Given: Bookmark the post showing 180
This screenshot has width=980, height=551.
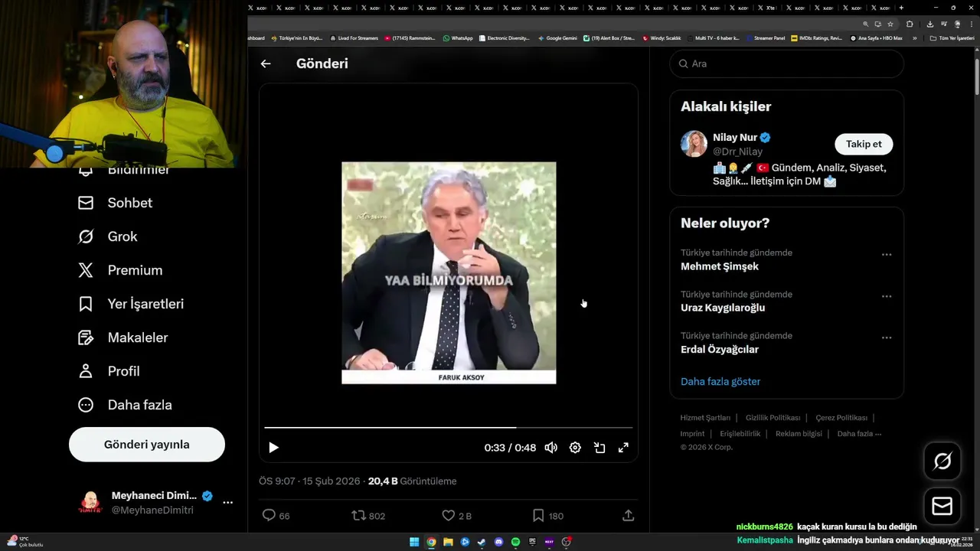Looking at the screenshot, I should pos(547,516).
